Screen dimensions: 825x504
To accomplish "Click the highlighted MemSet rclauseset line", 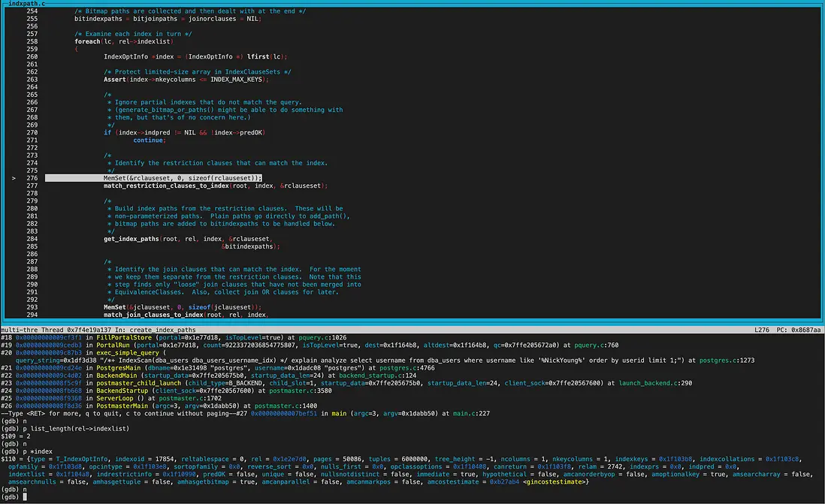I will point(183,178).
